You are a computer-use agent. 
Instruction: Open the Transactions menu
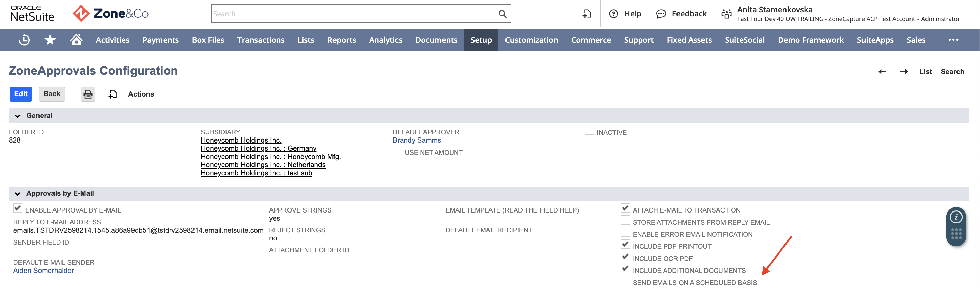click(261, 40)
